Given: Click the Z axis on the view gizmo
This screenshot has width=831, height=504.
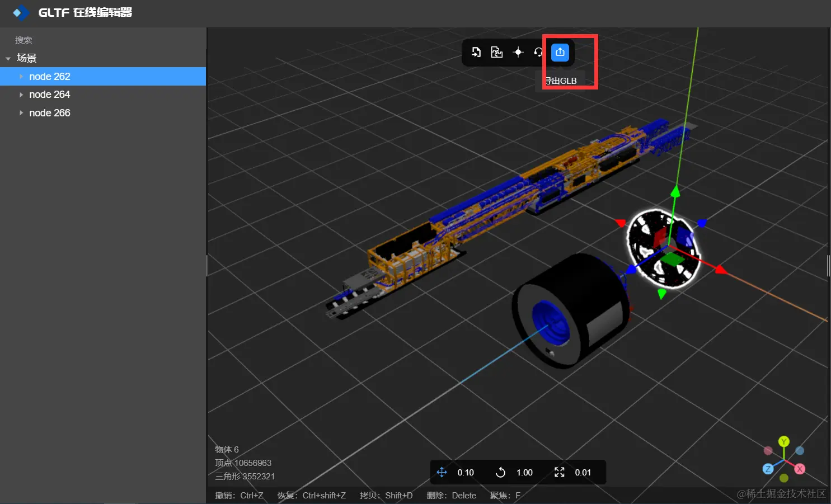Looking at the screenshot, I should click(768, 469).
